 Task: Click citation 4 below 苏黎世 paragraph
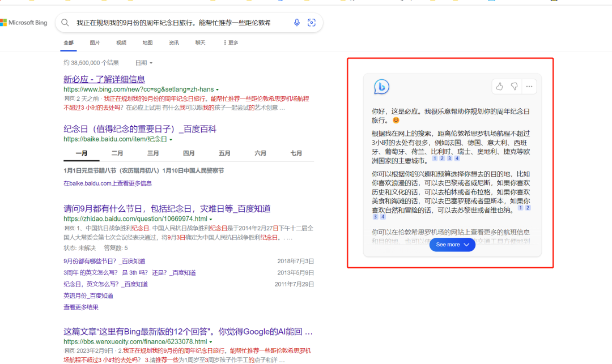pos(382,217)
